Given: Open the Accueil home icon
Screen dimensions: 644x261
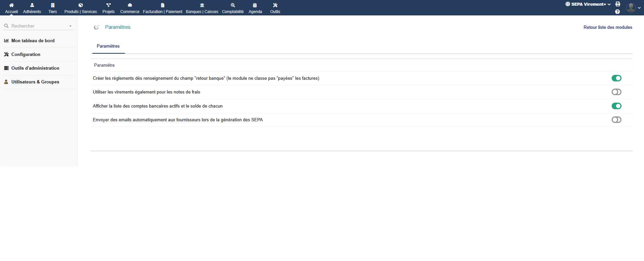Looking at the screenshot, I should click(11, 5).
